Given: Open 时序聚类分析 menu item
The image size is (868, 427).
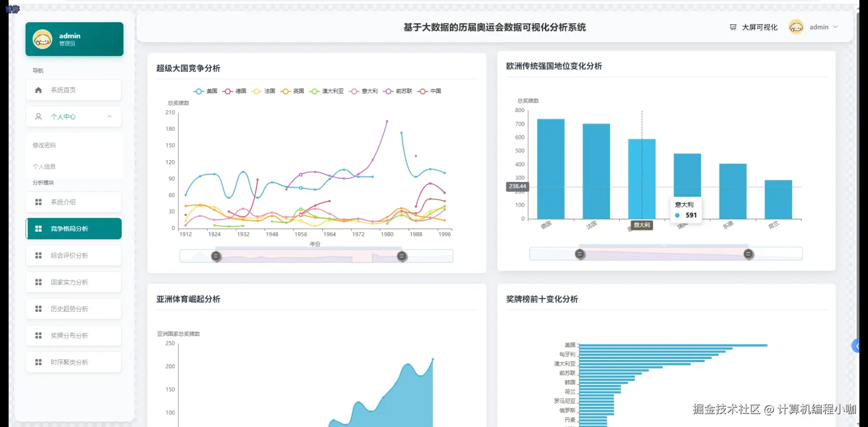Looking at the screenshot, I should (x=74, y=362).
